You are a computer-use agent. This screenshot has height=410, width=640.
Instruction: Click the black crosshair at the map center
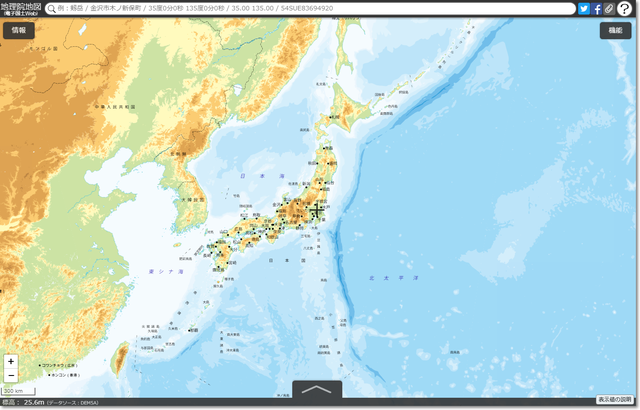pos(317,209)
